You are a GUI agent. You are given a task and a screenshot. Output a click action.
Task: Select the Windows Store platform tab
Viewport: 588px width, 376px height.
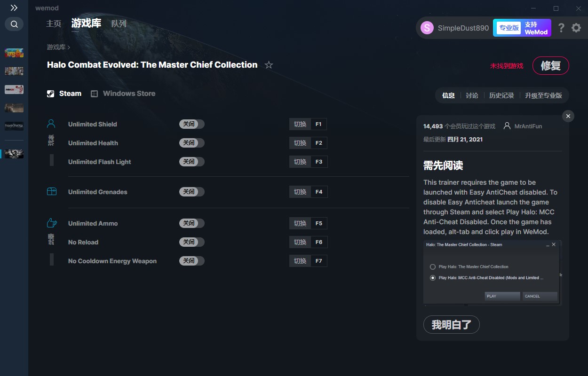[x=123, y=94]
